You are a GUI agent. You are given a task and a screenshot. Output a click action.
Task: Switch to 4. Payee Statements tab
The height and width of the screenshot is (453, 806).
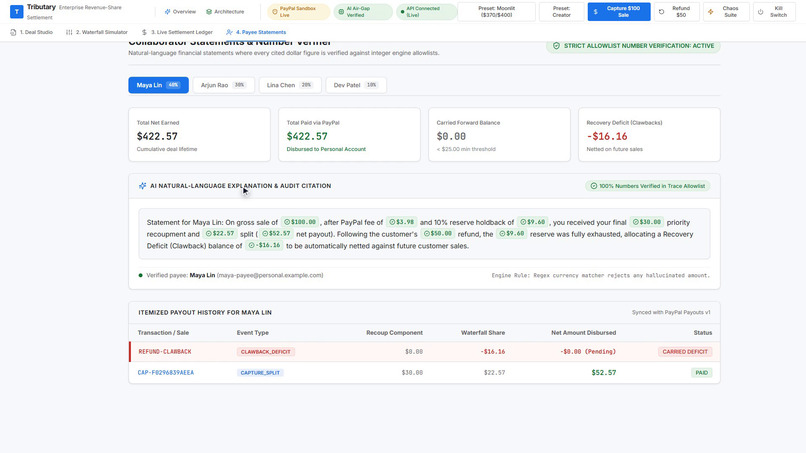tap(256, 32)
